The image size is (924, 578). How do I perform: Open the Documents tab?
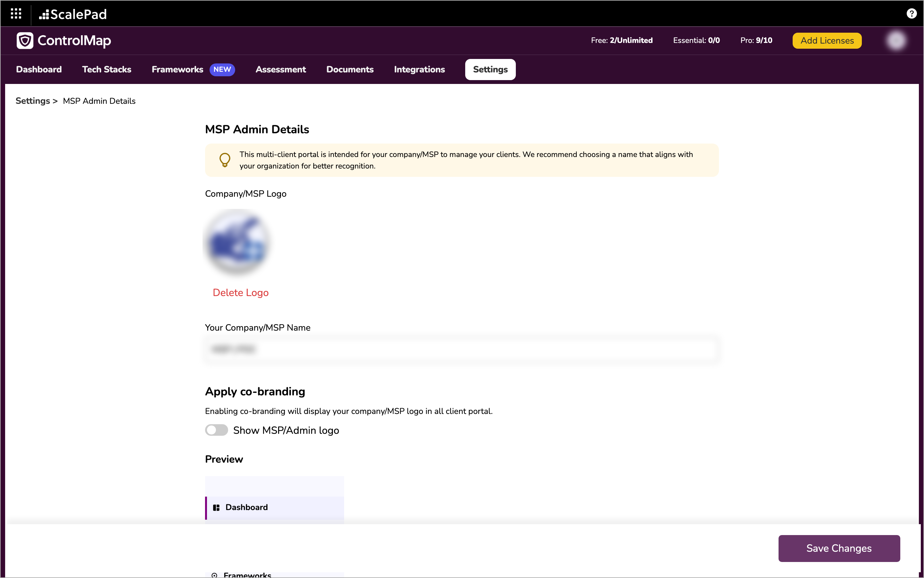(350, 69)
